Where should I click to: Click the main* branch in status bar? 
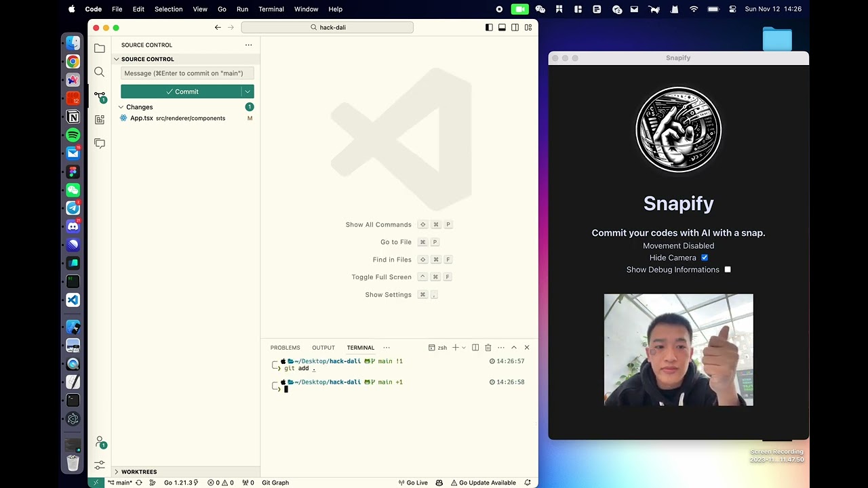click(120, 483)
